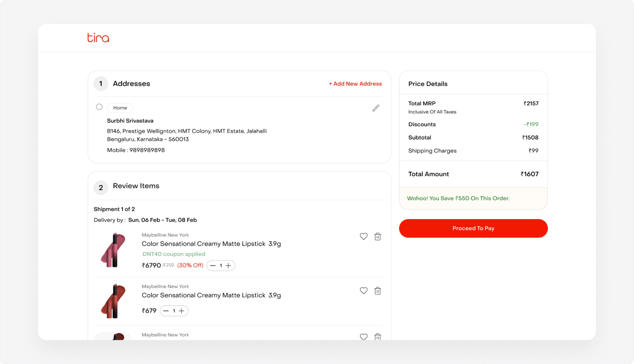The width and height of the screenshot is (634, 364).
Task: Wishlist the first lipstick with heart icon
Action: click(363, 237)
